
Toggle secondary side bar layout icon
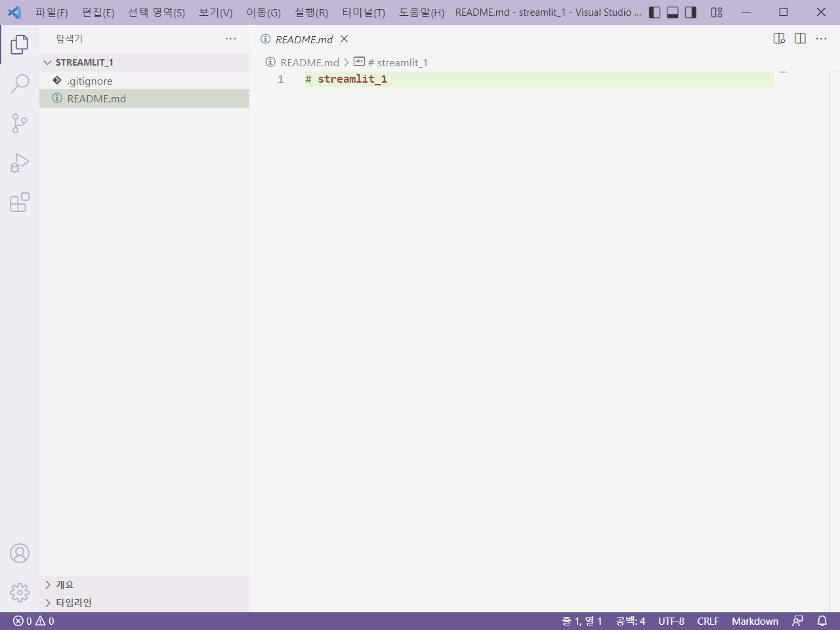tap(690, 12)
